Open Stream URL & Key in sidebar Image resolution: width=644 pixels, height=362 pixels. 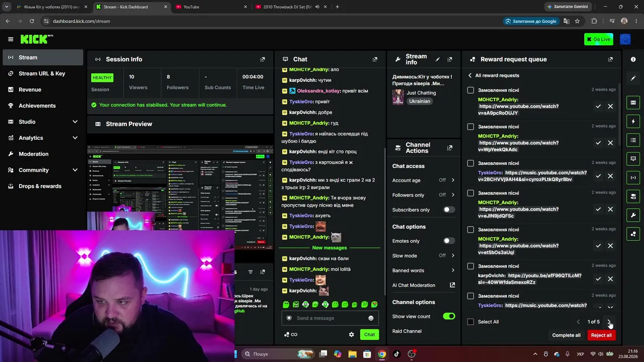(43, 73)
